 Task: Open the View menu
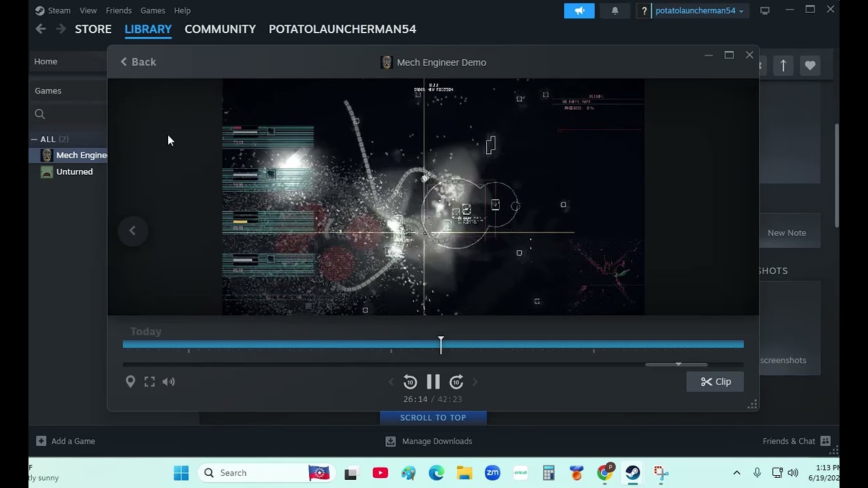coord(88,10)
